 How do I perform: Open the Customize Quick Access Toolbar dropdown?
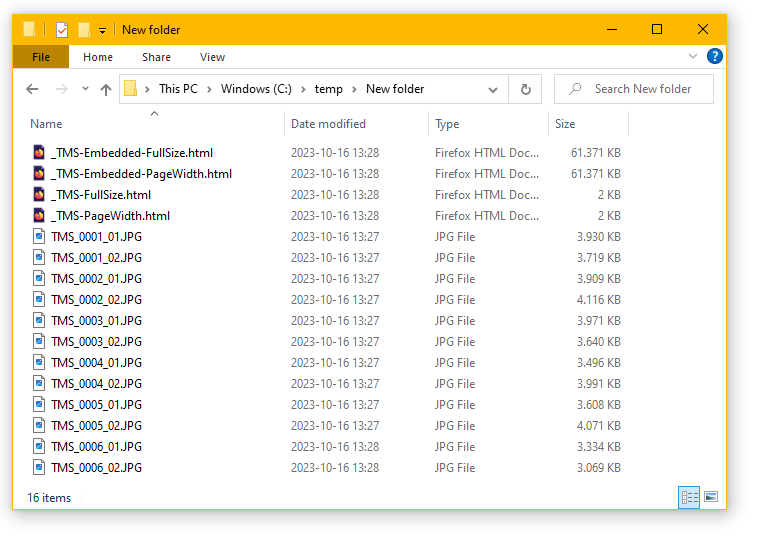(102, 31)
